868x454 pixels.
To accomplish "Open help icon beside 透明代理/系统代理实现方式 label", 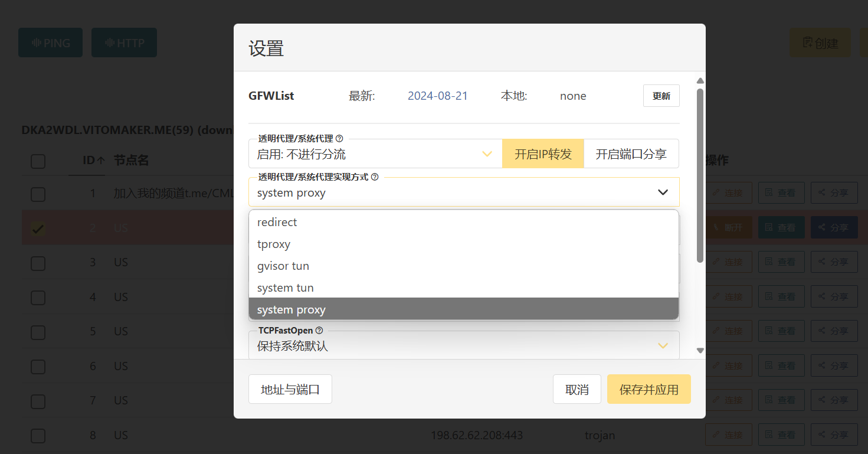I will pyautogui.click(x=375, y=177).
